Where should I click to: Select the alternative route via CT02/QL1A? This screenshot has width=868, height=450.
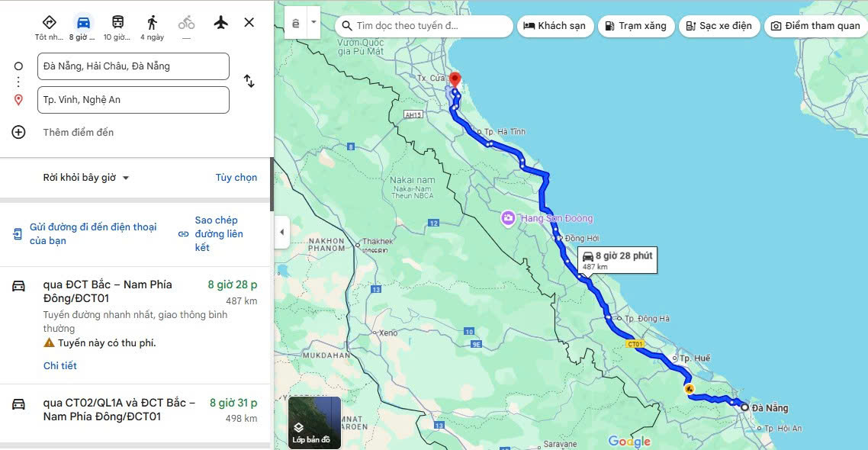[x=119, y=410]
